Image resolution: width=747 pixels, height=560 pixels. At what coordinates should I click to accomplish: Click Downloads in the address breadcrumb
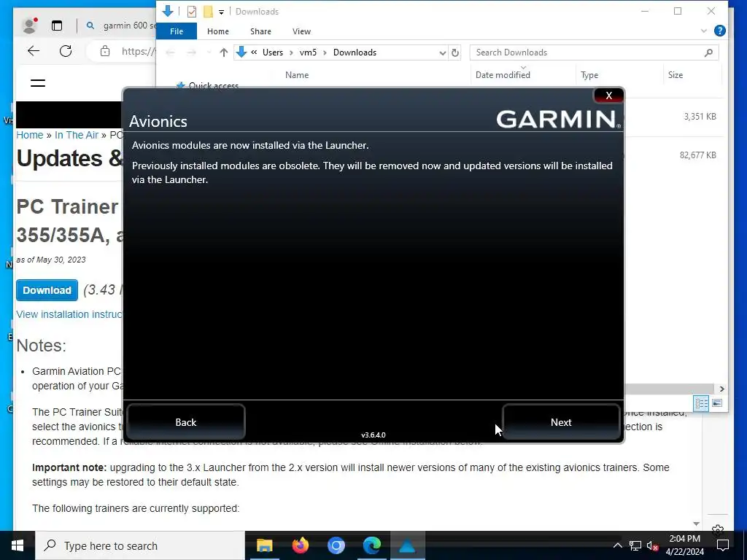[x=355, y=52]
